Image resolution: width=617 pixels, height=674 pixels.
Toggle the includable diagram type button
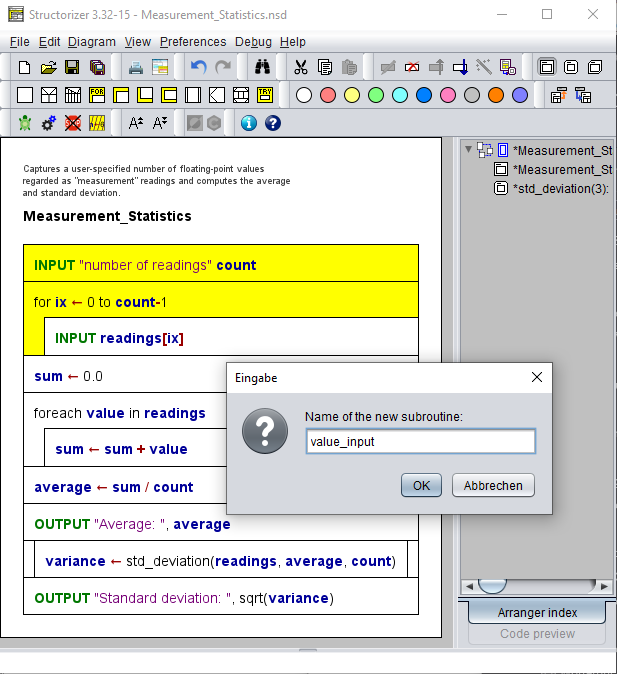tap(595, 67)
